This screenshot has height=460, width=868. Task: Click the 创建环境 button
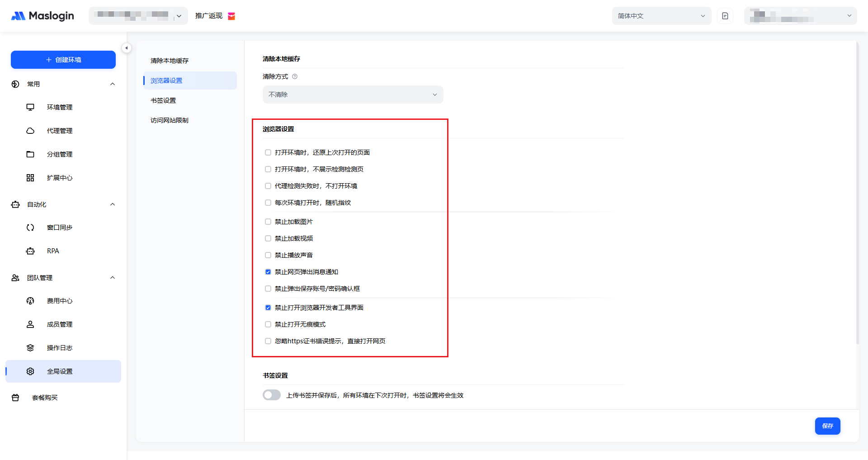pyautogui.click(x=63, y=60)
